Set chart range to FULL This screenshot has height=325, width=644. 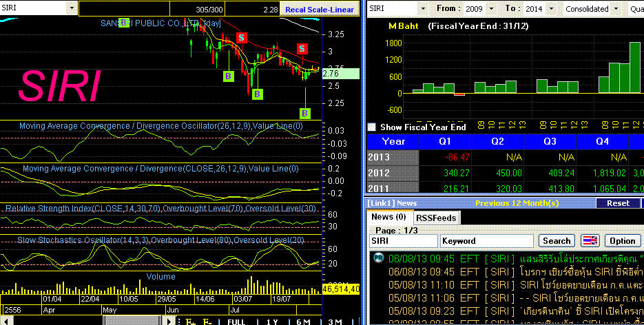[x=236, y=322]
